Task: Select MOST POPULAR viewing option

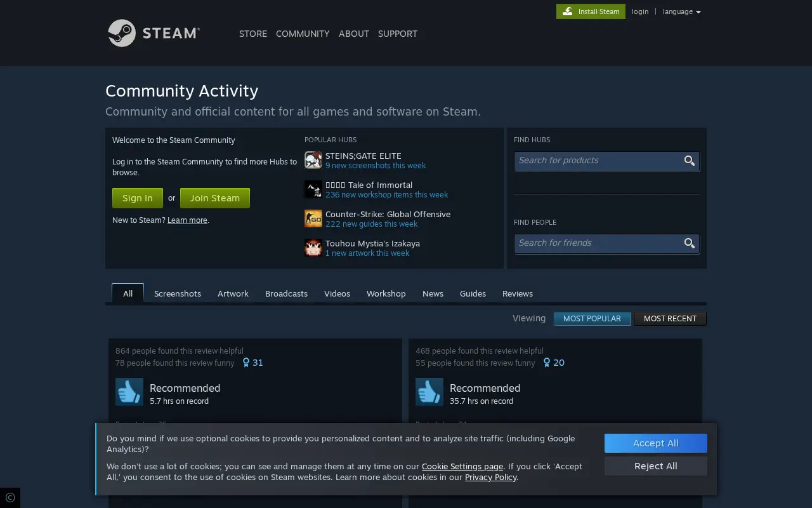Action: point(592,319)
